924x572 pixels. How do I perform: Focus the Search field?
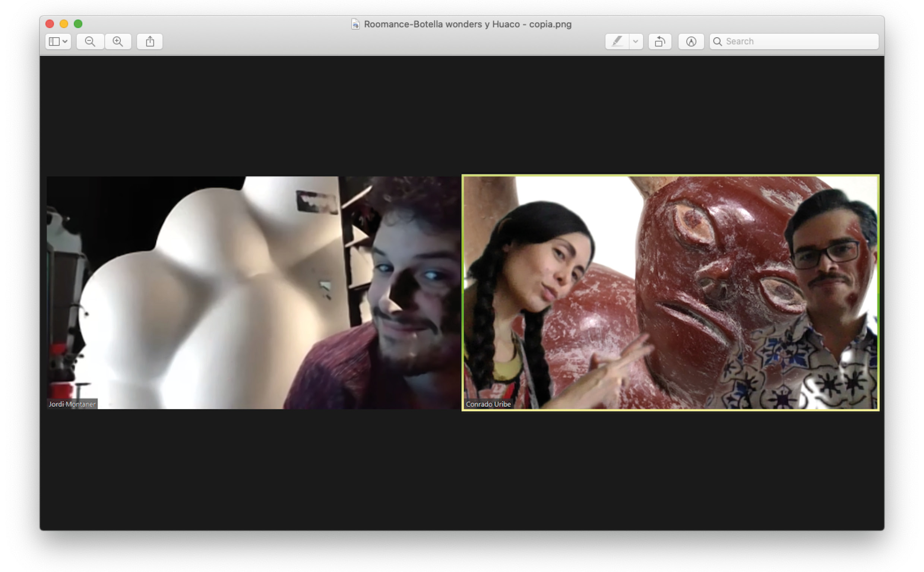click(794, 41)
